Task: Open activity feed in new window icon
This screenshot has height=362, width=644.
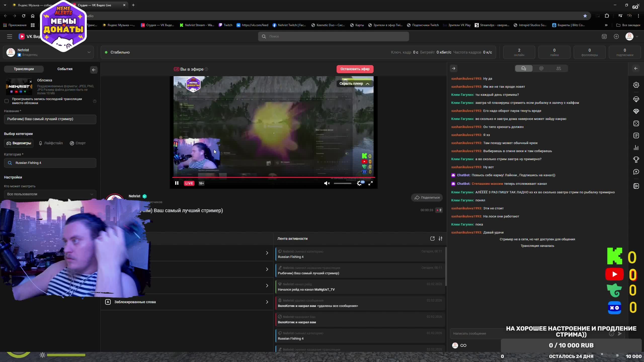Action: pos(432,239)
